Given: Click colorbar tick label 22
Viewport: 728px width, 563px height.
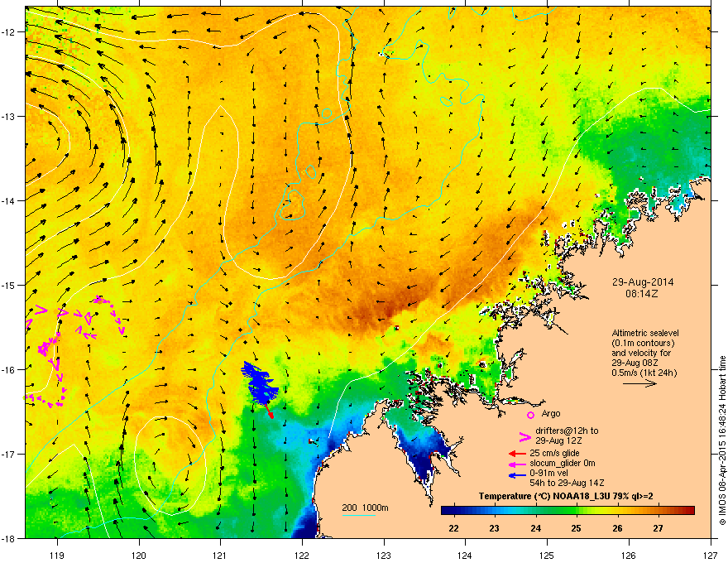Looking at the screenshot, I should pos(453,528).
